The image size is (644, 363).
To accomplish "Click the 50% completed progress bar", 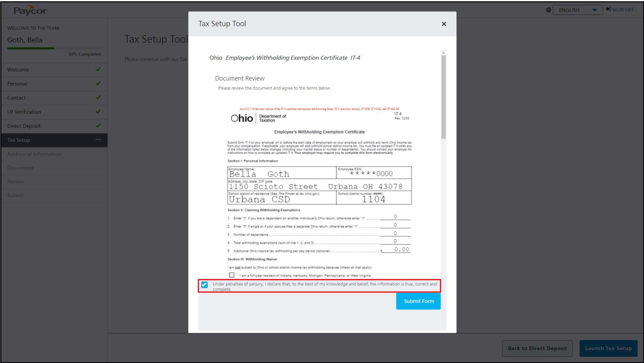I will [54, 48].
